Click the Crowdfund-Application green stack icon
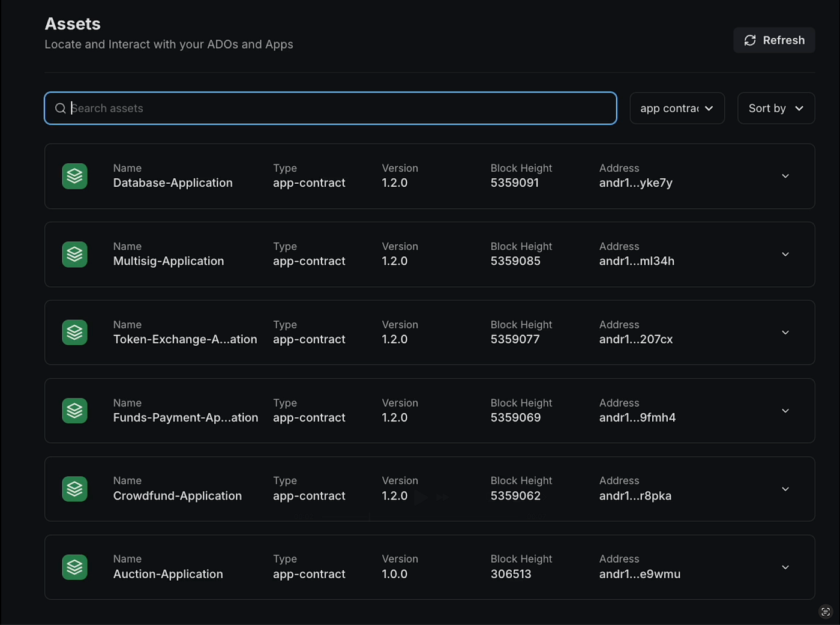Viewport: 840px width, 625px height. point(75,489)
